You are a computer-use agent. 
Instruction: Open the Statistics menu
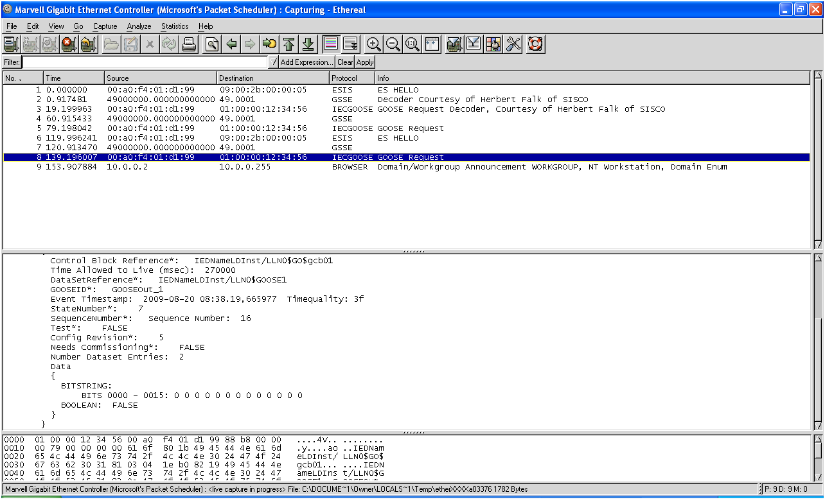pyautogui.click(x=175, y=26)
